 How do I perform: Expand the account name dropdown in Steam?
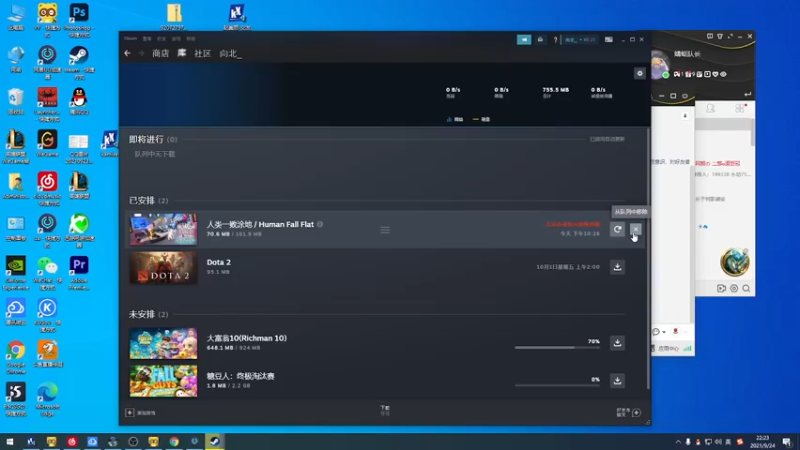[x=580, y=39]
